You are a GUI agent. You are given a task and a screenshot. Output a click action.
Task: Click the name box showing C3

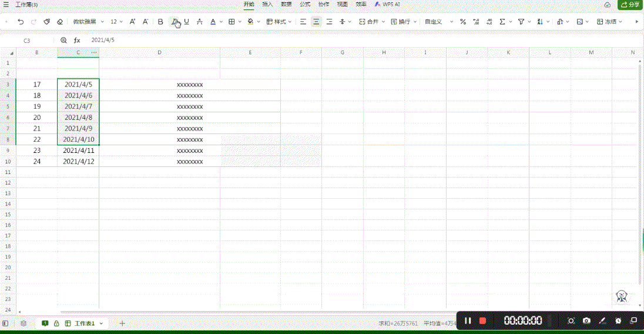click(x=27, y=41)
